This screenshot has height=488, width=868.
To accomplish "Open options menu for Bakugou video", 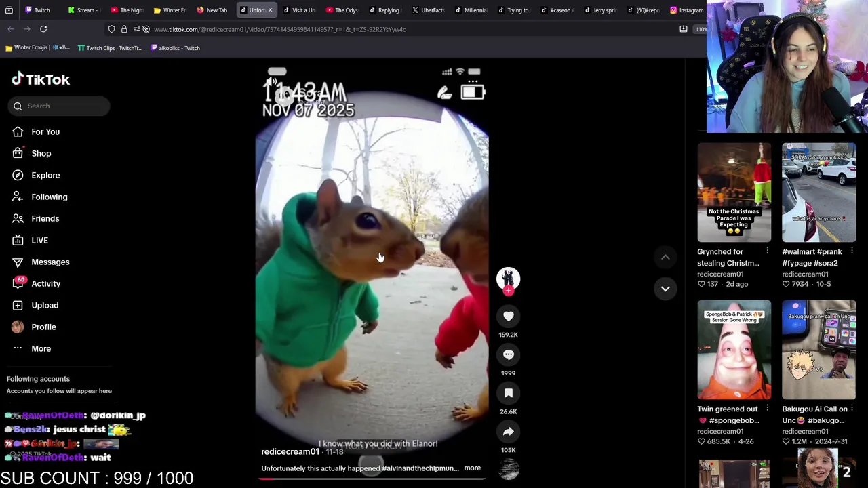I will (852, 409).
